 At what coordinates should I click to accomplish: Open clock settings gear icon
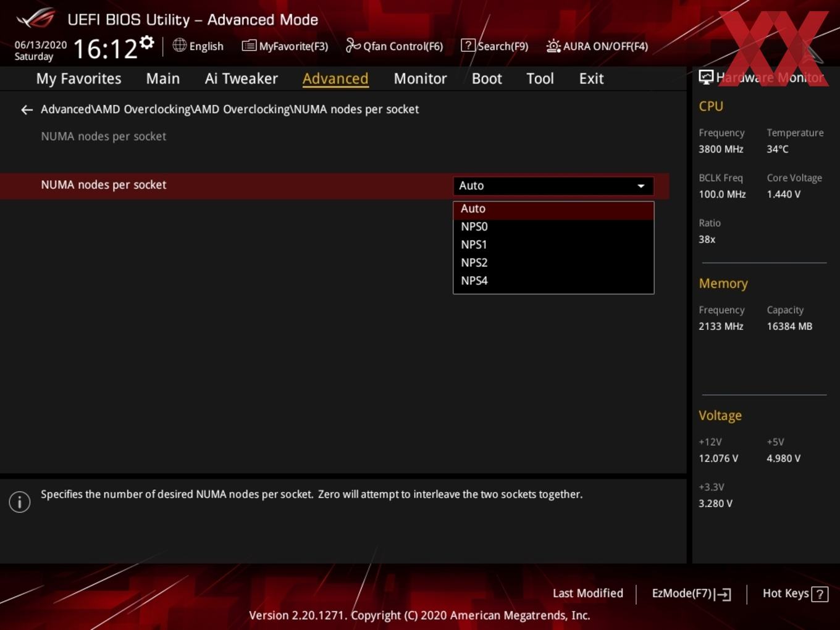(x=146, y=42)
